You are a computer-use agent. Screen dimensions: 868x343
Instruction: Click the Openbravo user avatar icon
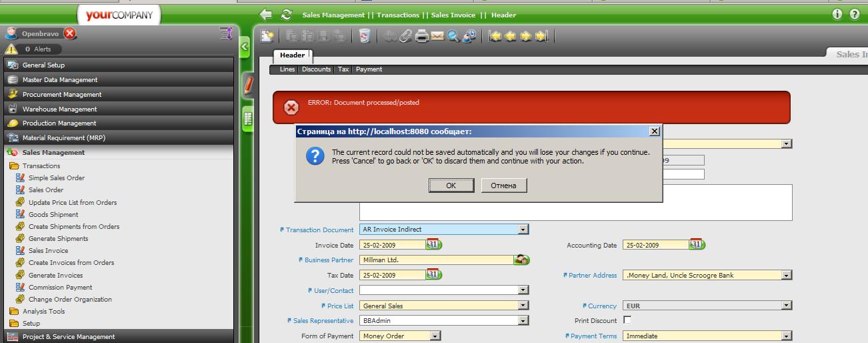click(11, 33)
